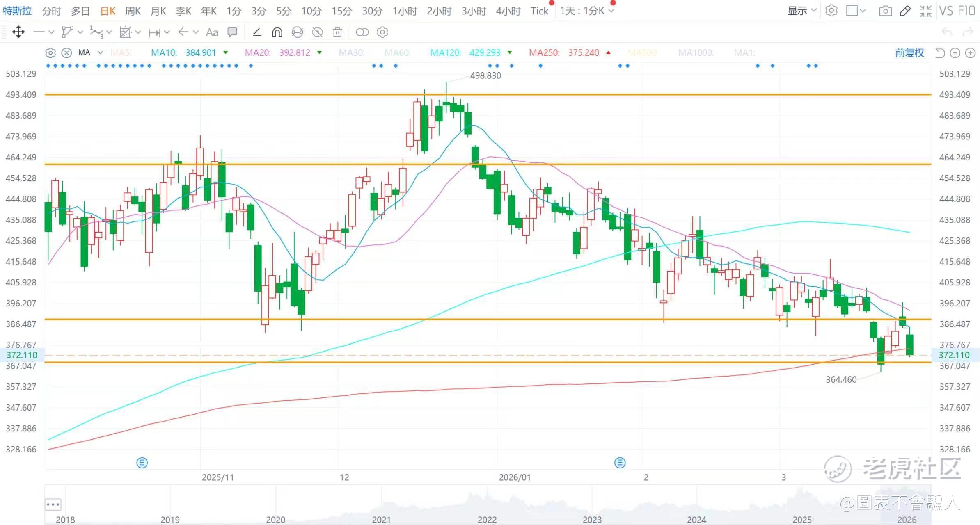
Task: Hide all drawings with the crossed-eye icon
Action: (x=317, y=32)
